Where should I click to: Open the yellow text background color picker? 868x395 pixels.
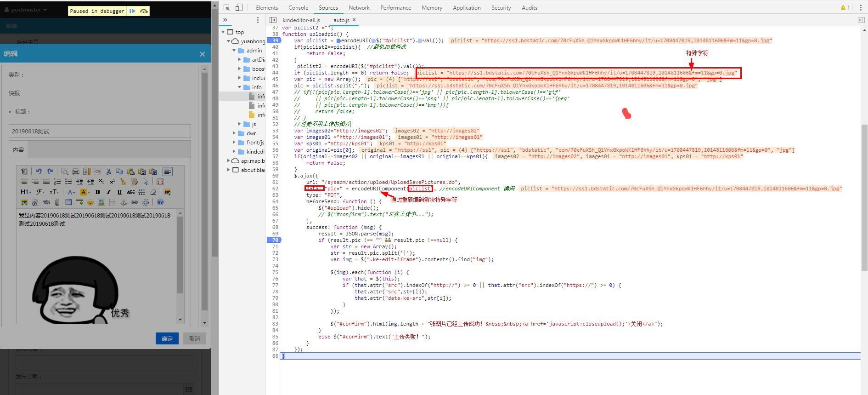coord(85,192)
